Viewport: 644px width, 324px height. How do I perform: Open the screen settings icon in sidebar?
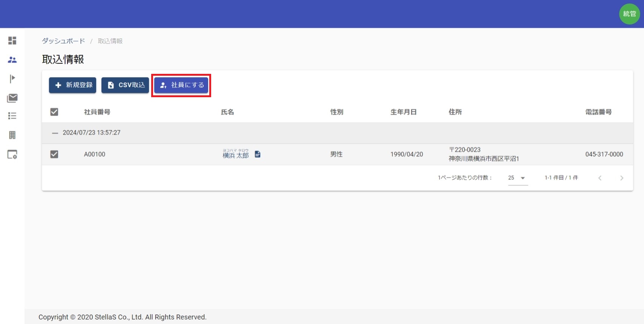tap(12, 154)
